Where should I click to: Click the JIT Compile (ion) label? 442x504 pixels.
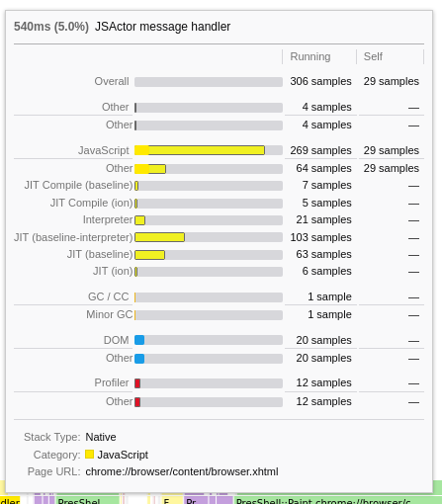pyautogui.click(x=91, y=203)
